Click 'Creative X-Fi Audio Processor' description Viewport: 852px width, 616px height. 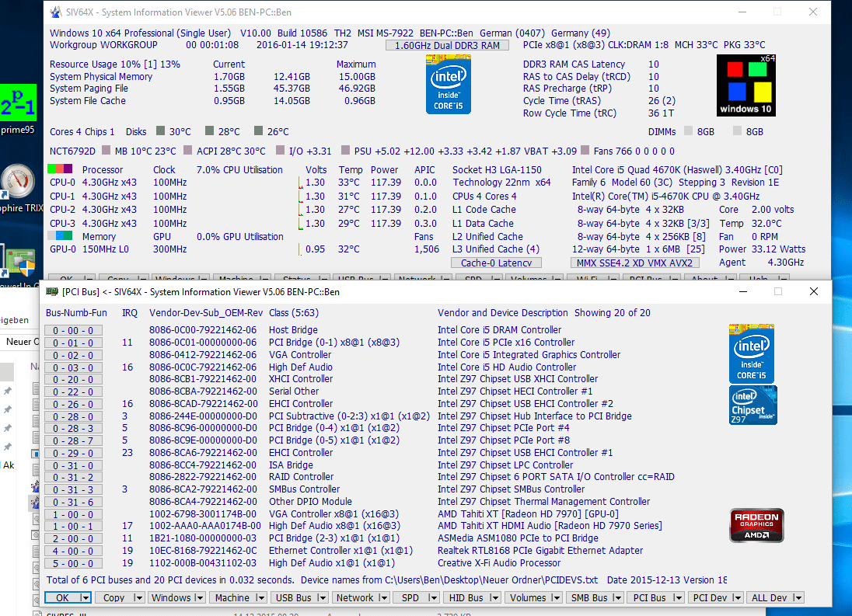point(499,563)
